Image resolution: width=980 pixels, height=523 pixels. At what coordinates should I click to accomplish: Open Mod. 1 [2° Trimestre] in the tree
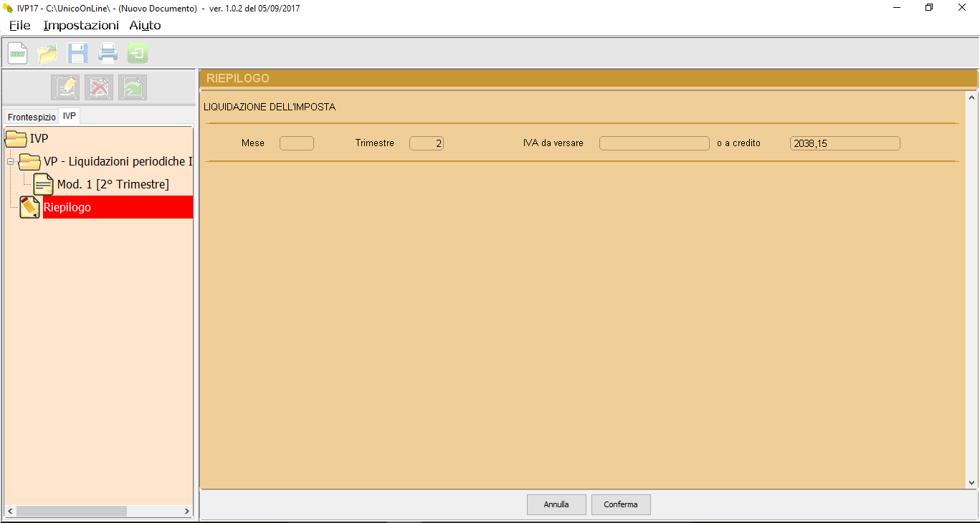(x=113, y=184)
